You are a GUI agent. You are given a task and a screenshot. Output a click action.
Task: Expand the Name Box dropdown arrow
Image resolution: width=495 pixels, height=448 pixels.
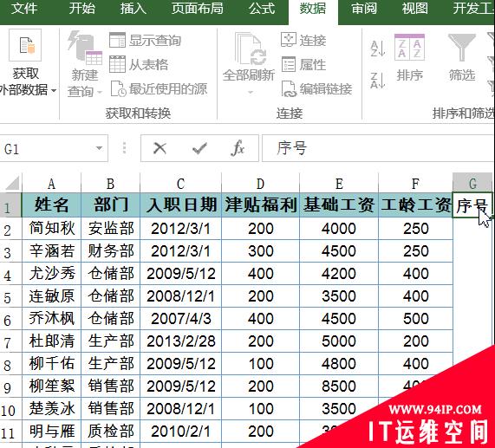pyautogui.click(x=99, y=148)
